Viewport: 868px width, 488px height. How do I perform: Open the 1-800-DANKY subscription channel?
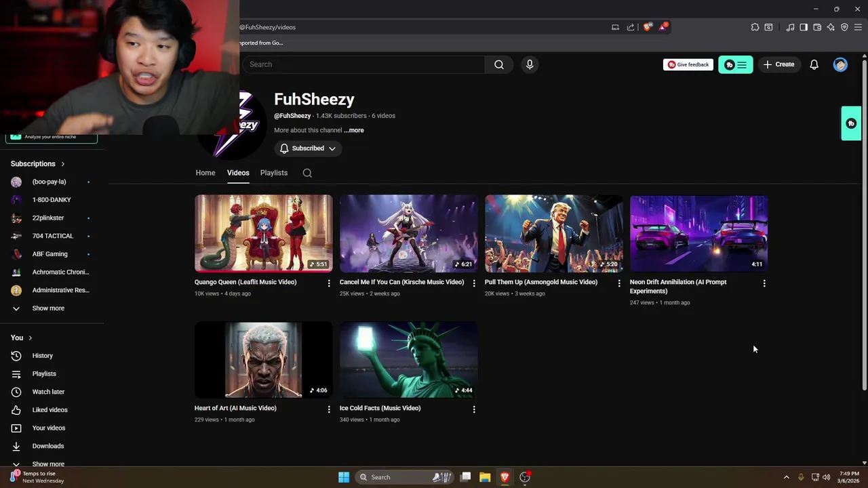[52, 200]
